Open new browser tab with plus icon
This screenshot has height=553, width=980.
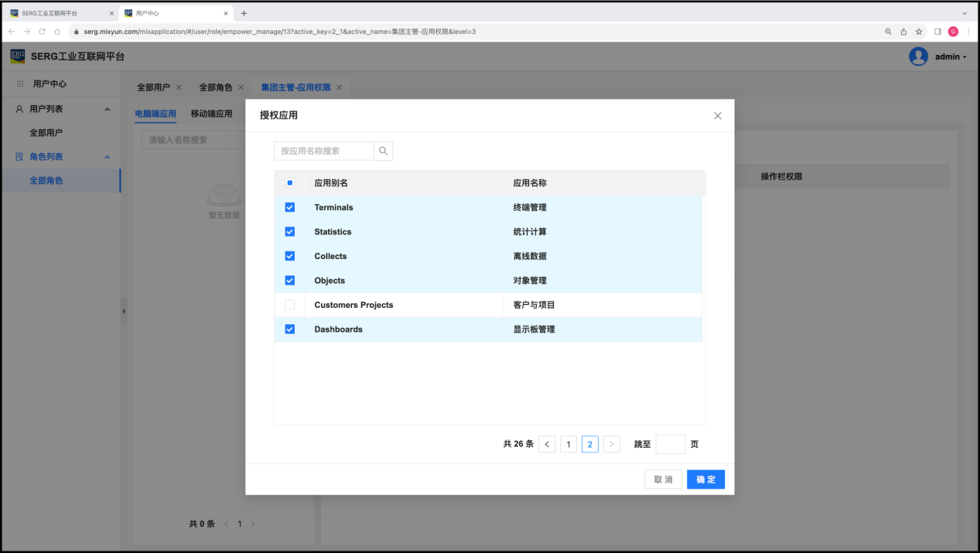(244, 13)
